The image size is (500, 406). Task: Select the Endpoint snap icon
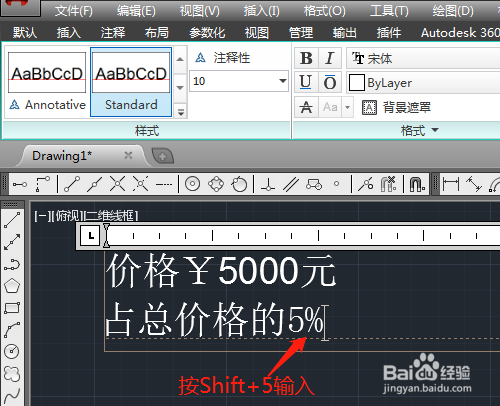72,184
